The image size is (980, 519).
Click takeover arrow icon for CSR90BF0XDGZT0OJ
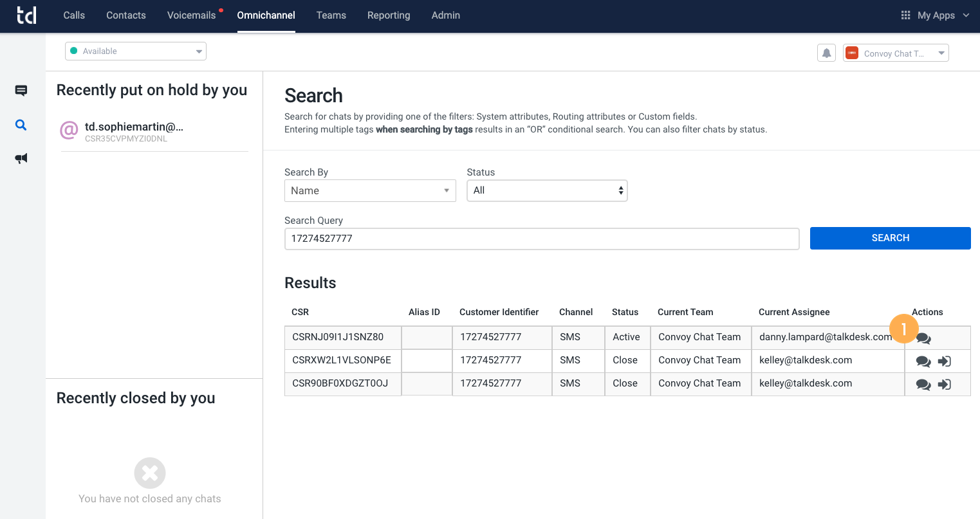point(945,385)
